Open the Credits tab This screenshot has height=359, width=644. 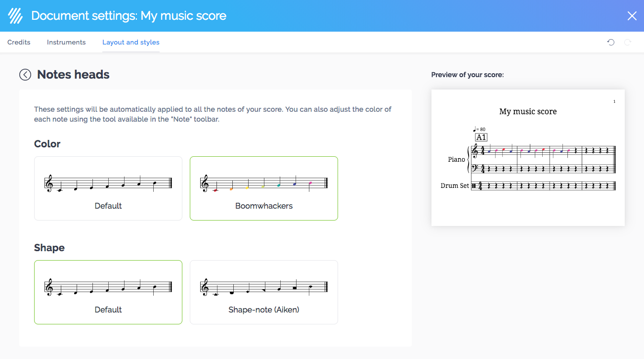(x=19, y=43)
